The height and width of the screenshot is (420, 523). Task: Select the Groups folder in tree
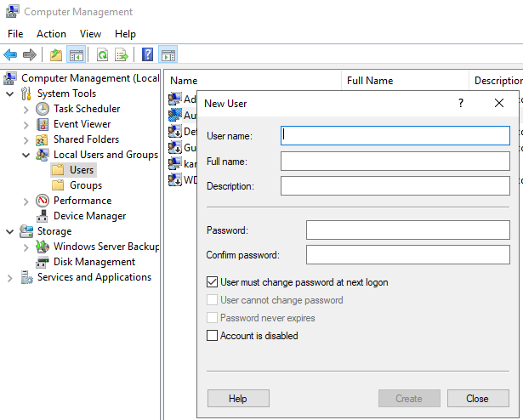click(85, 185)
